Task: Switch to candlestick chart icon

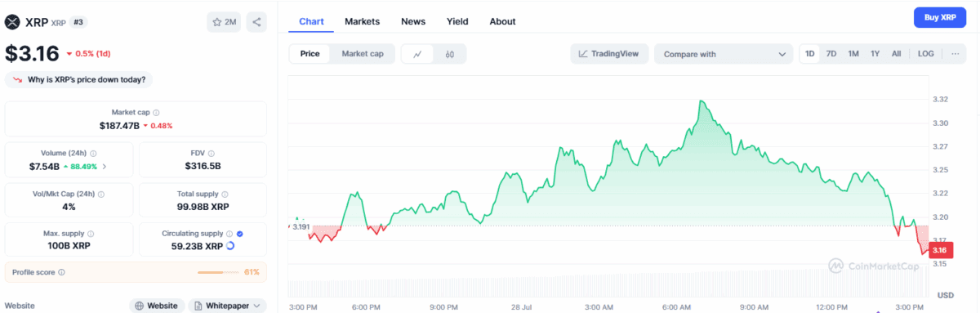Action: (450, 54)
